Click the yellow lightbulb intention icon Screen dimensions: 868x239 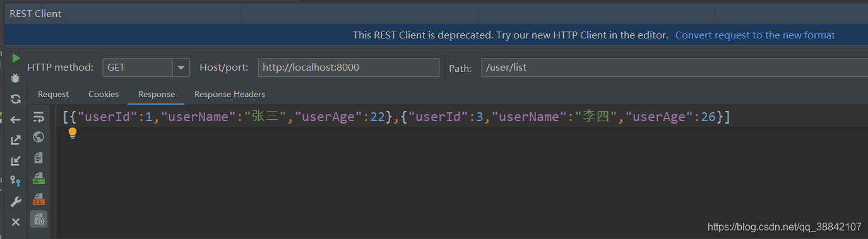pos(73,133)
